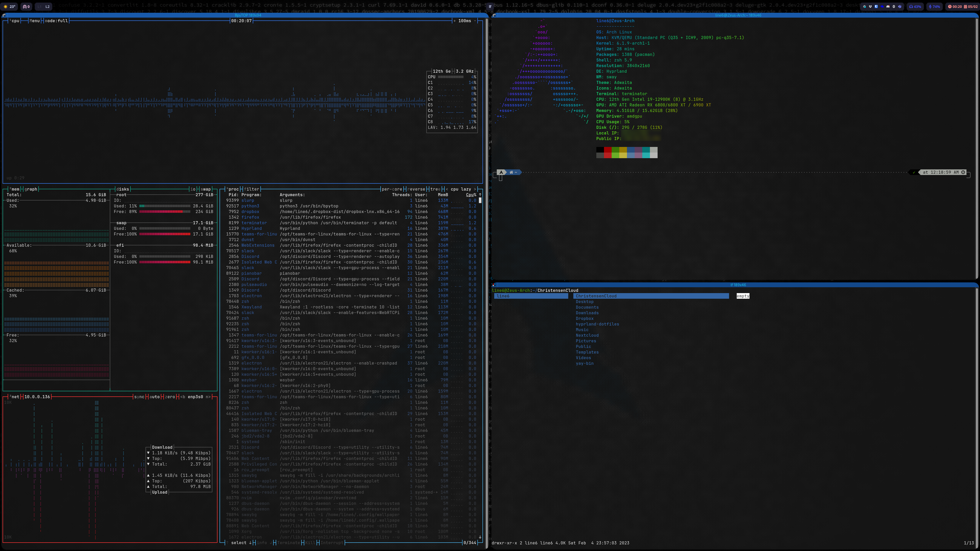Open the Bluetooth tray icon
This screenshot has height=551, width=980.
pos(894,7)
